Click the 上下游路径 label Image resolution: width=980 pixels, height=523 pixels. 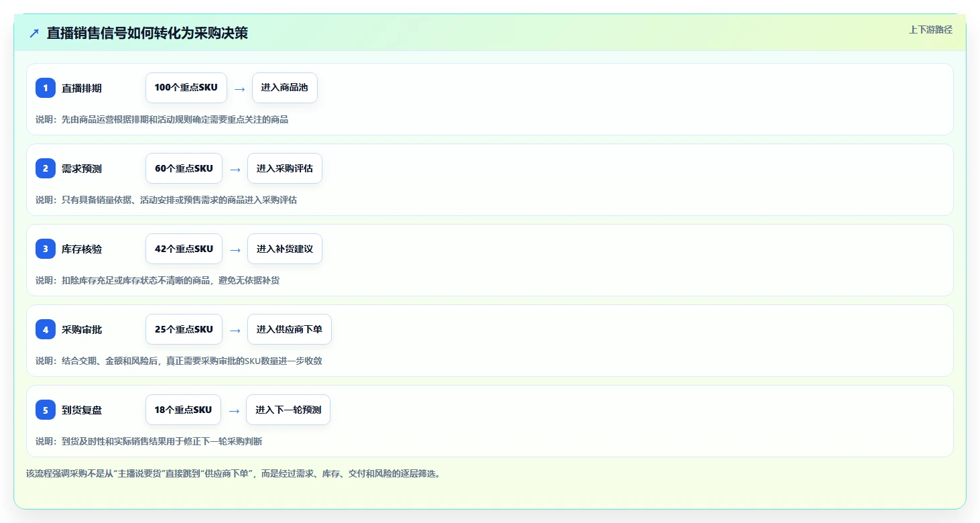tap(930, 30)
